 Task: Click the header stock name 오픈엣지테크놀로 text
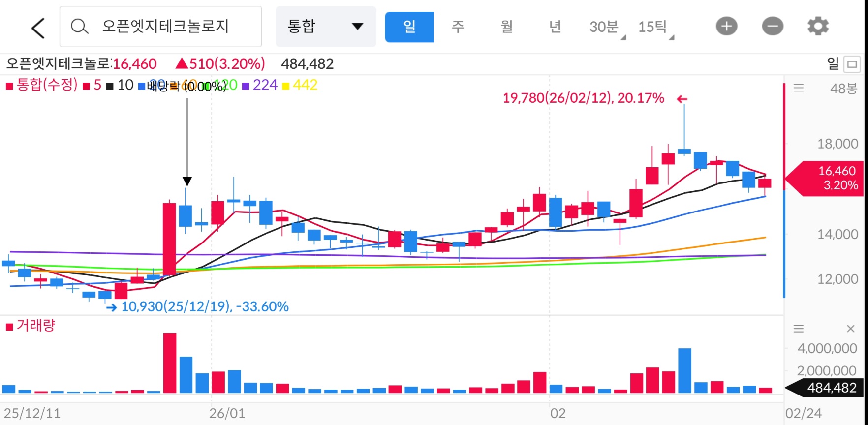coord(58,63)
